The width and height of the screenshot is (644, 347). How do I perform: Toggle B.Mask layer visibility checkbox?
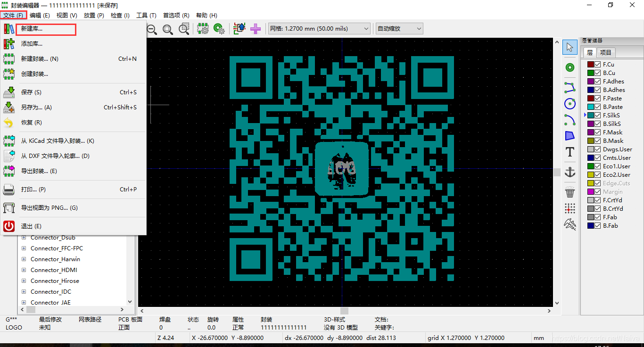pos(598,141)
